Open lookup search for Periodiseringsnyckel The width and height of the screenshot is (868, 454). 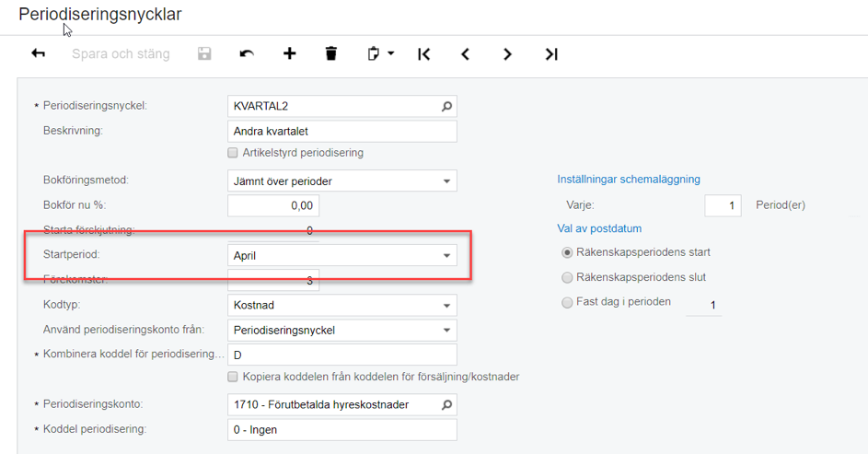pyautogui.click(x=446, y=106)
